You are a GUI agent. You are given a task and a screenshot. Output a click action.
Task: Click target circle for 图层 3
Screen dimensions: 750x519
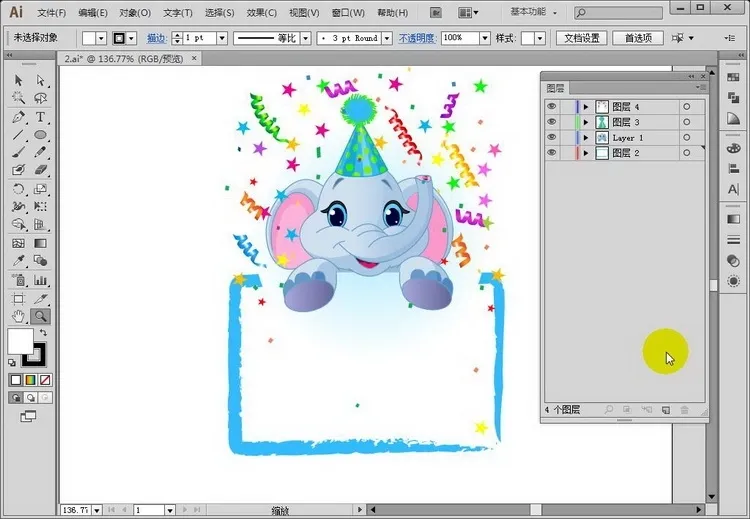click(687, 122)
